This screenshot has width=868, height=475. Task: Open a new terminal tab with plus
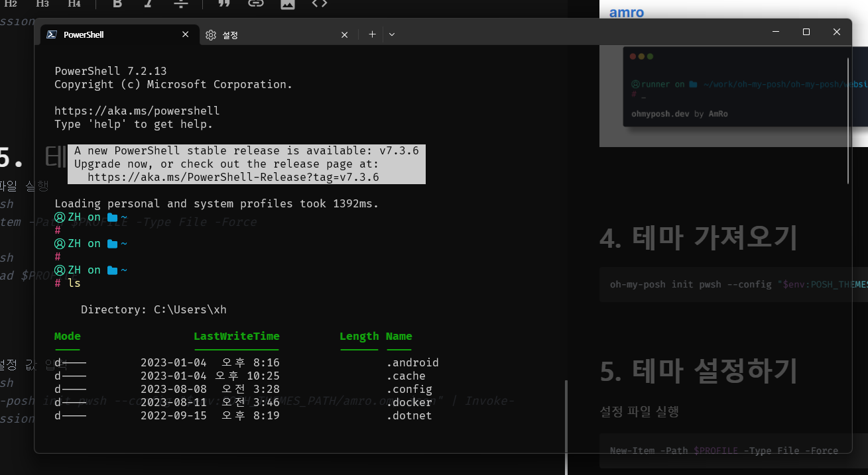point(372,34)
